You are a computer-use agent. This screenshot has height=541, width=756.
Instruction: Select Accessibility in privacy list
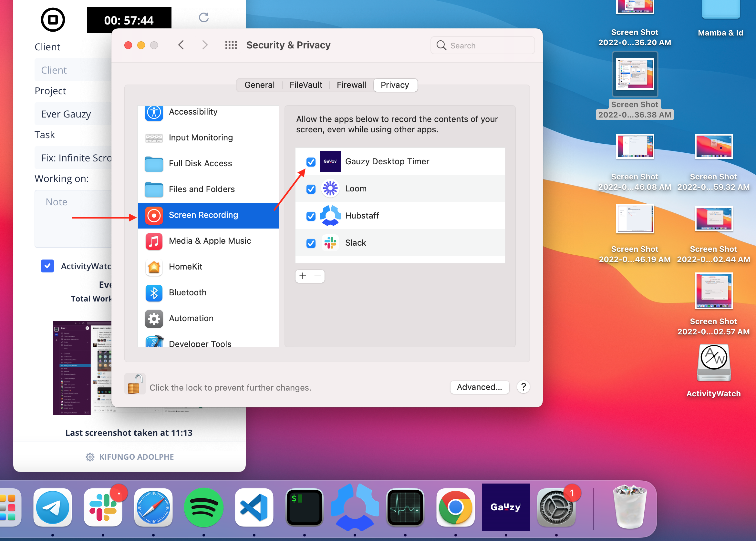pyautogui.click(x=208, y=112)
